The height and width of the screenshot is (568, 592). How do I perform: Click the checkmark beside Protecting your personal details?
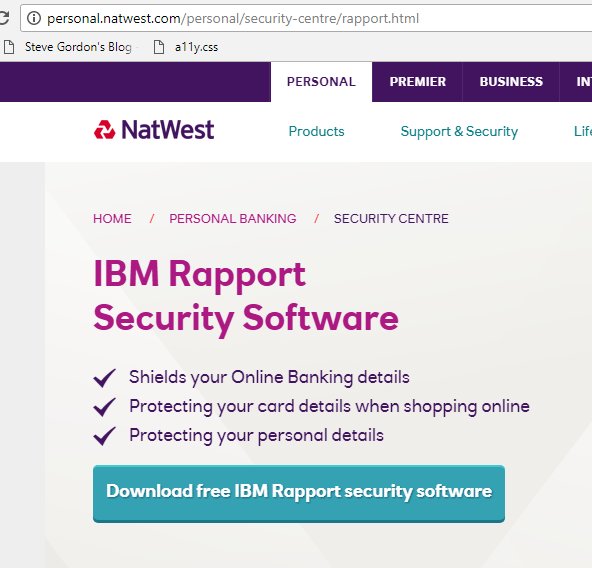(104, 436)
